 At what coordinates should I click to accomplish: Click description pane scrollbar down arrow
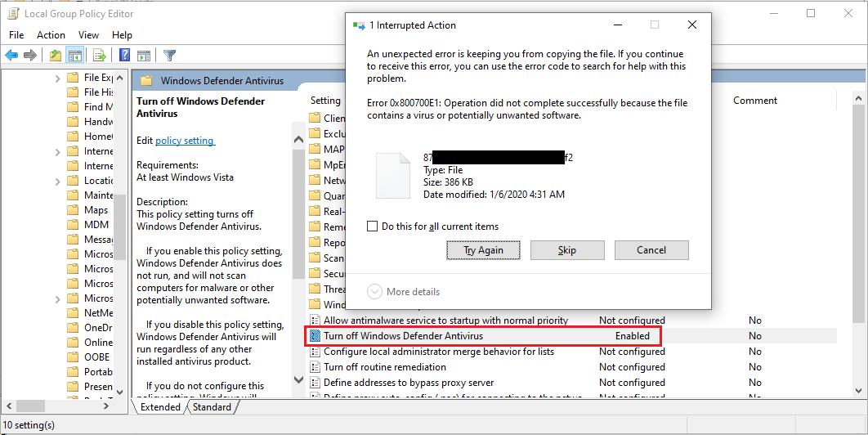(x=298, y=380)
